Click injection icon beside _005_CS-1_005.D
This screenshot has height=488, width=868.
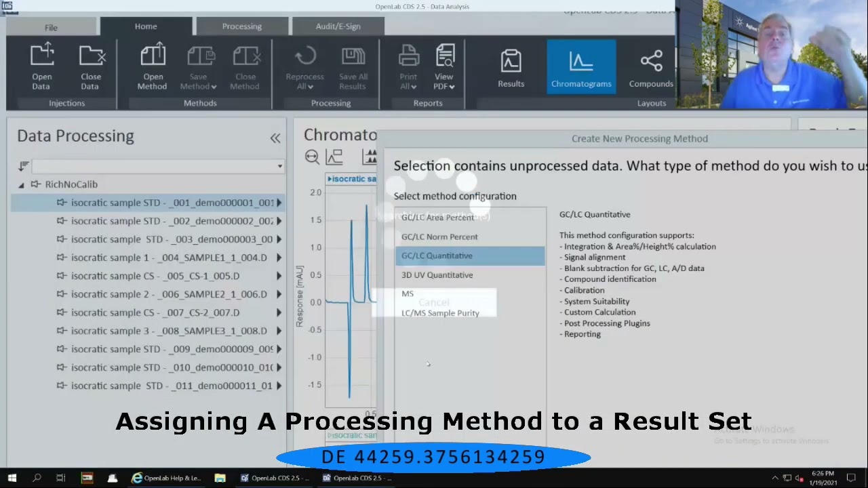62,276
